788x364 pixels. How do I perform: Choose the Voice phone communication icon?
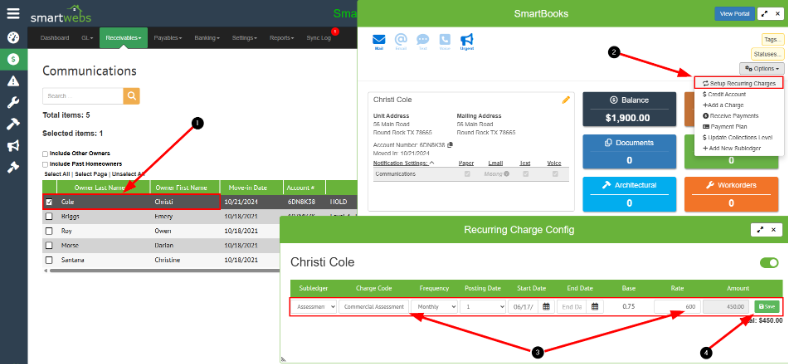[x=445, y=42]
